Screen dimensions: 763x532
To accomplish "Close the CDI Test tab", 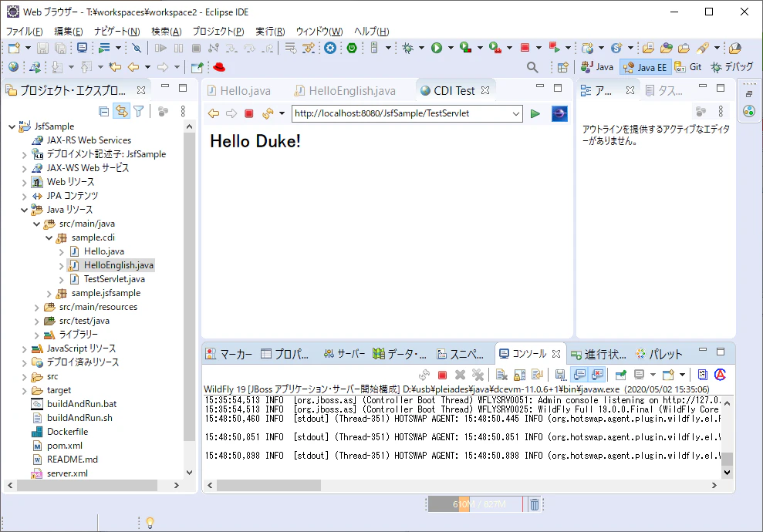I will point(484,90).
